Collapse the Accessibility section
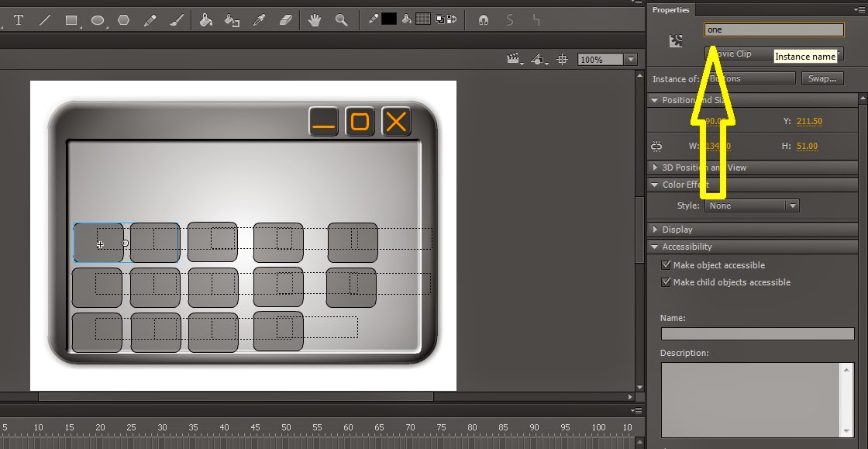Screen dimensions: 868x449 [654, 247]
